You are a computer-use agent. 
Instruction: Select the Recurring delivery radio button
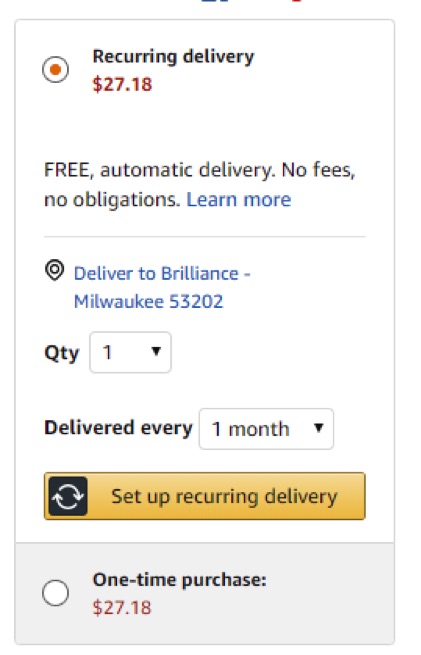[56, 69]
